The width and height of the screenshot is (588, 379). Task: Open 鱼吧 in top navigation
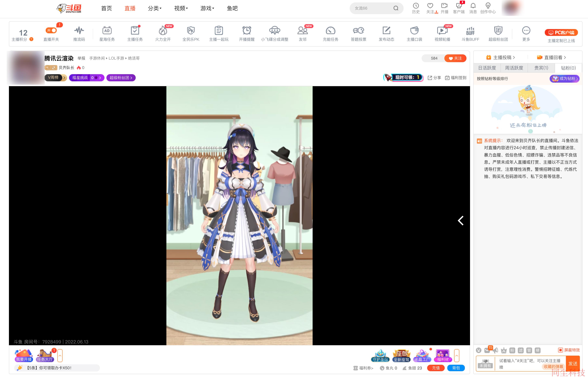(x=232, y=8)
